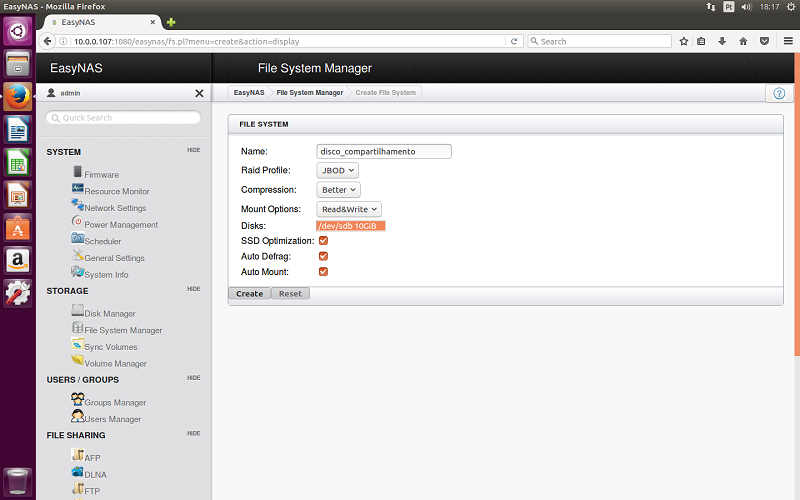Click the volume indicator in top panel
800x500 pixels.
click(746, 7)
